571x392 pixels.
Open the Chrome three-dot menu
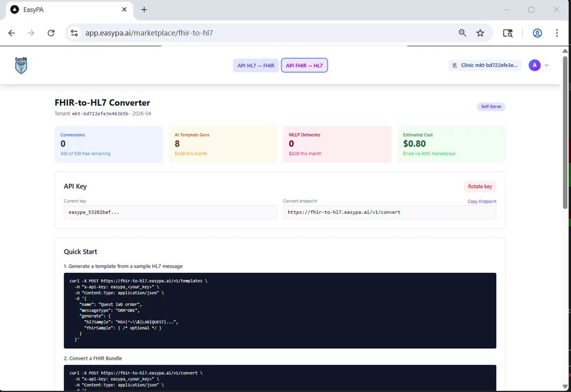557,33
